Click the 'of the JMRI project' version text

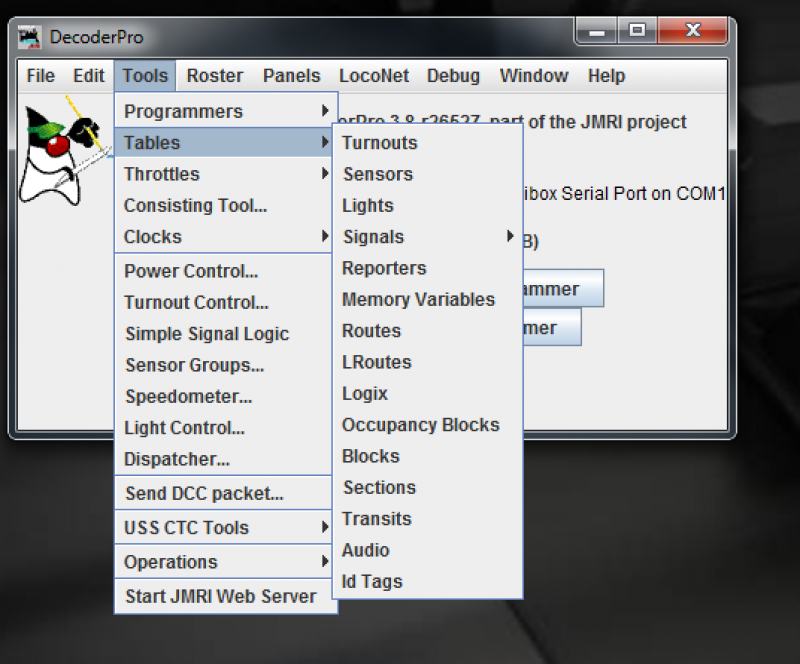point(607,122)
